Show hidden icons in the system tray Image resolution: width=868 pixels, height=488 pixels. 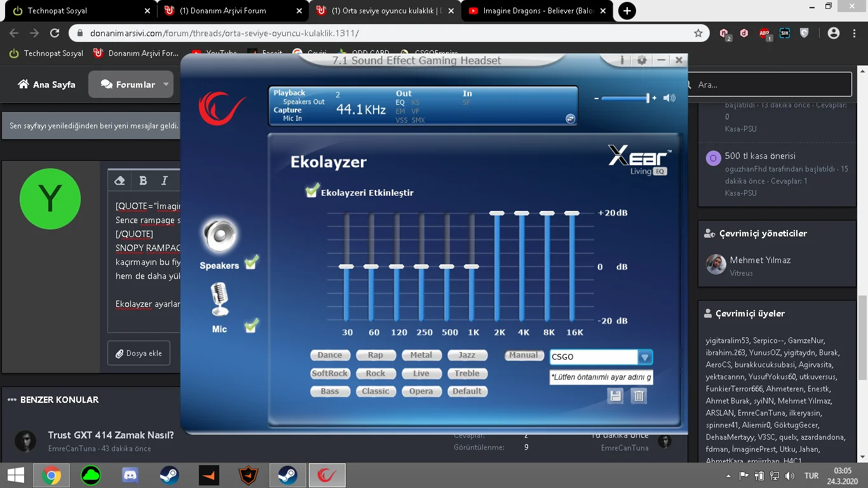728,475
